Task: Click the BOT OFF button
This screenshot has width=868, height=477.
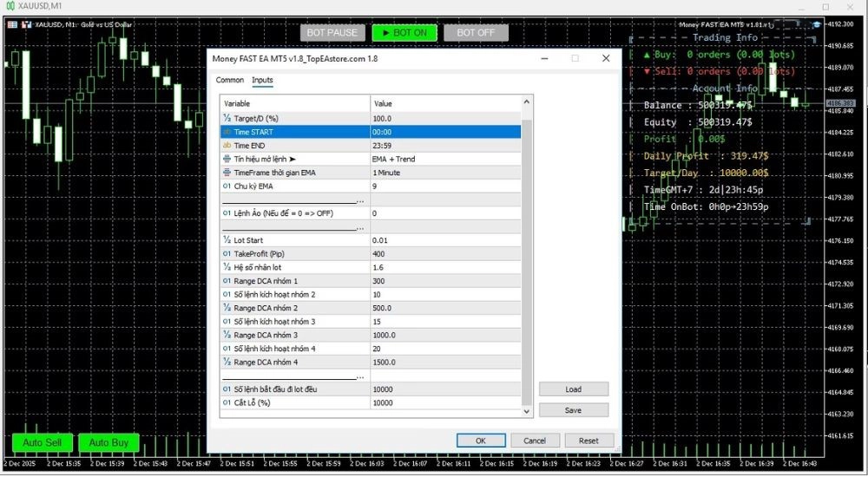Action: coord(476,33)
